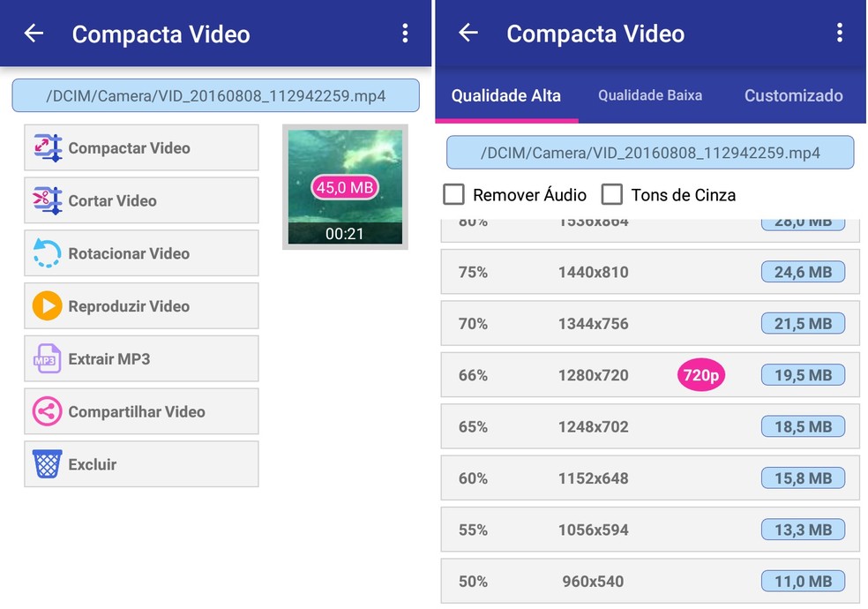The width and height of the screenshot is (868, 609).
Task: Click the VID_20160808 video thumbnail
Action: coord(345,185)
